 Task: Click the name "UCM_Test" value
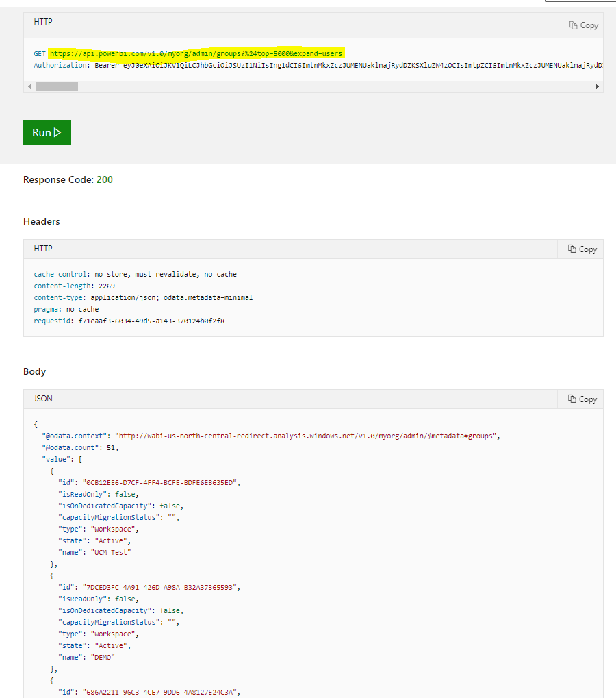pos(111,552)
